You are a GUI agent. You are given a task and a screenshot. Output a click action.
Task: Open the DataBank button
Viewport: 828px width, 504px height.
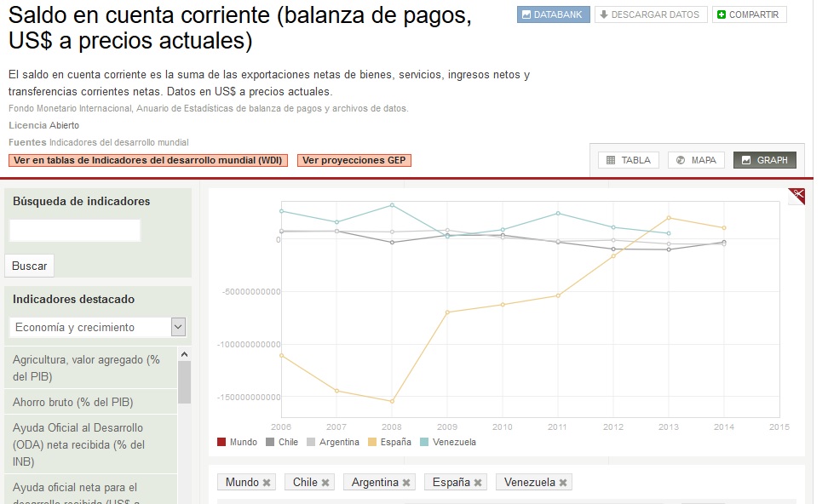[553, 14]
